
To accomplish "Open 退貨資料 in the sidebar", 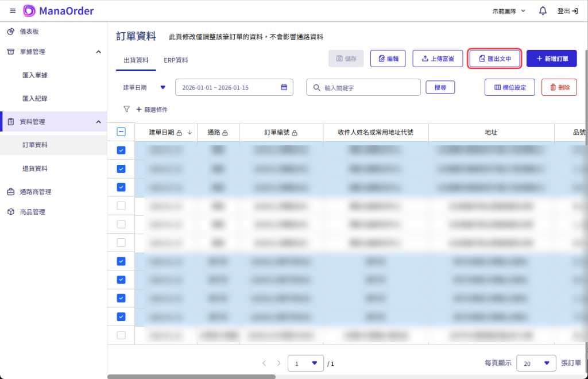I will point(34,168).
